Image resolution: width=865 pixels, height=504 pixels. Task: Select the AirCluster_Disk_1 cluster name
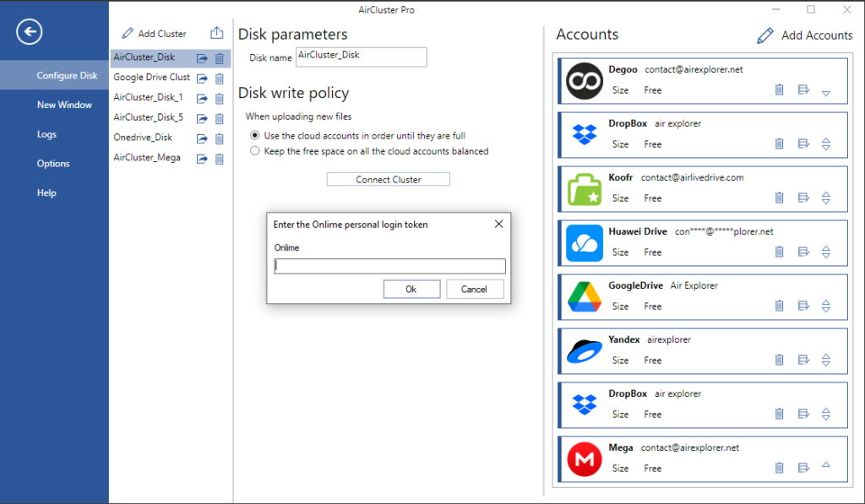pos(149,97)
